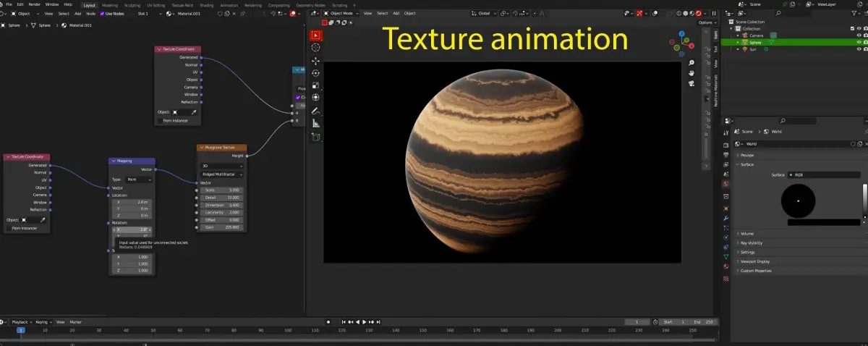Select the Move tool in viewport toolbar
This screenshot has width=868, height=346.
point(316,61)
